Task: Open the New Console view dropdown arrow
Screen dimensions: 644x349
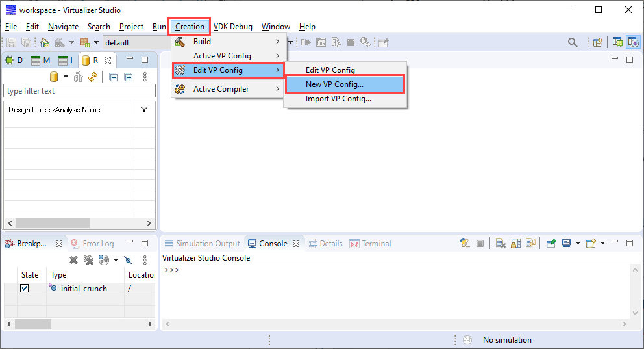Action: (602, 243)
